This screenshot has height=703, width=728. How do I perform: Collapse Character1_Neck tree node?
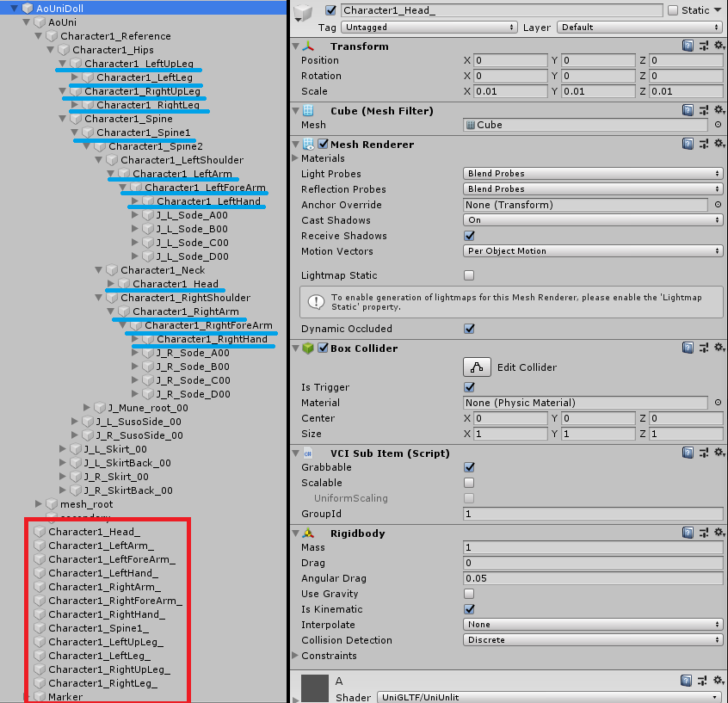[98, 270]
